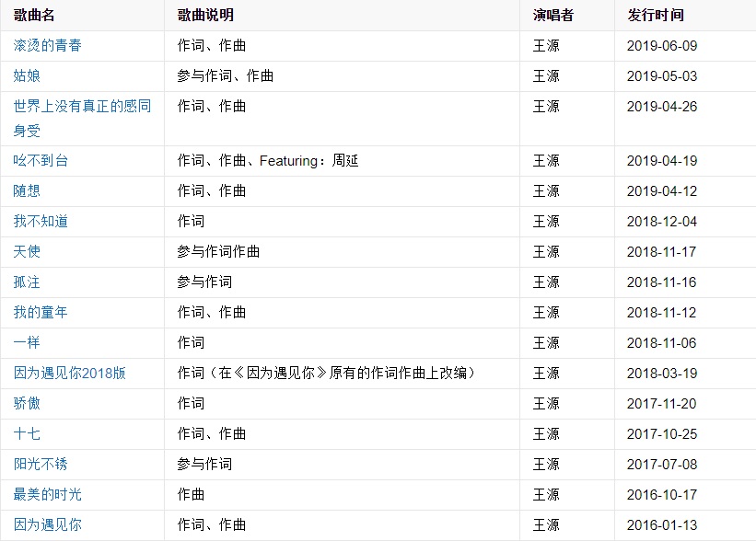756x541 pixels.
Task: Click 作词、作曲 in the 我的童年 row
Action: [212, 312]
